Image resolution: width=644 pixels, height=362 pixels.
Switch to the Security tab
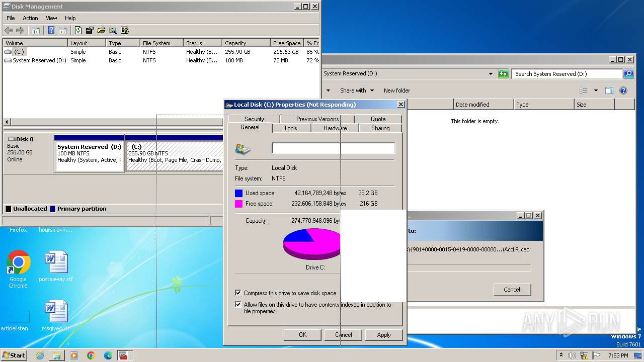tap(254, 119)
